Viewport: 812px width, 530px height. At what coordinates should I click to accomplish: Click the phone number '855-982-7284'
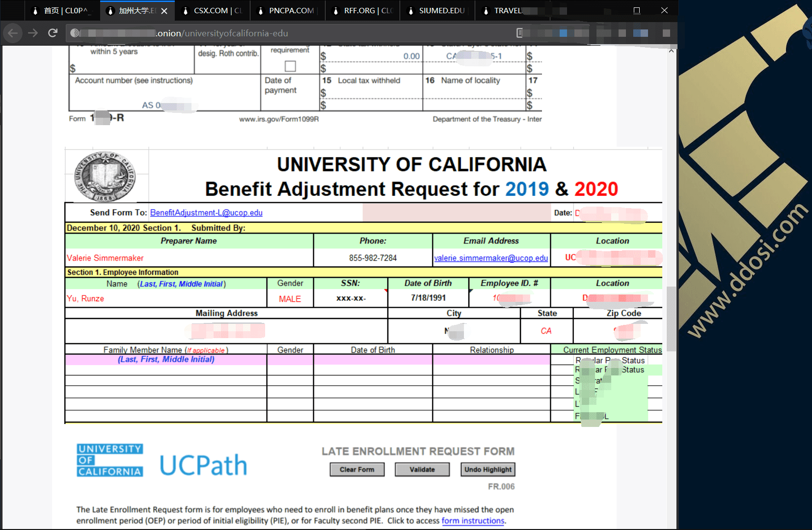(373, 258)
